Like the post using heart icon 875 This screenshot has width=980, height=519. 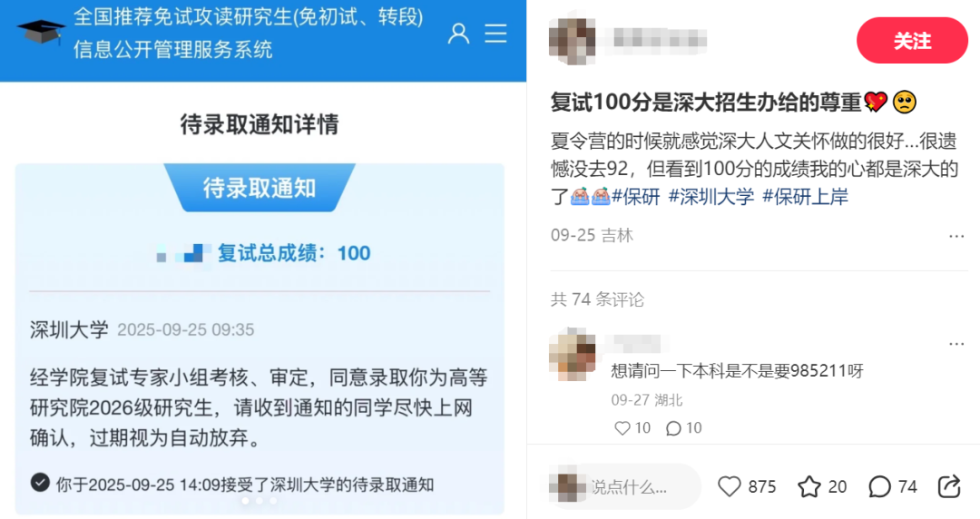point(729,486)
